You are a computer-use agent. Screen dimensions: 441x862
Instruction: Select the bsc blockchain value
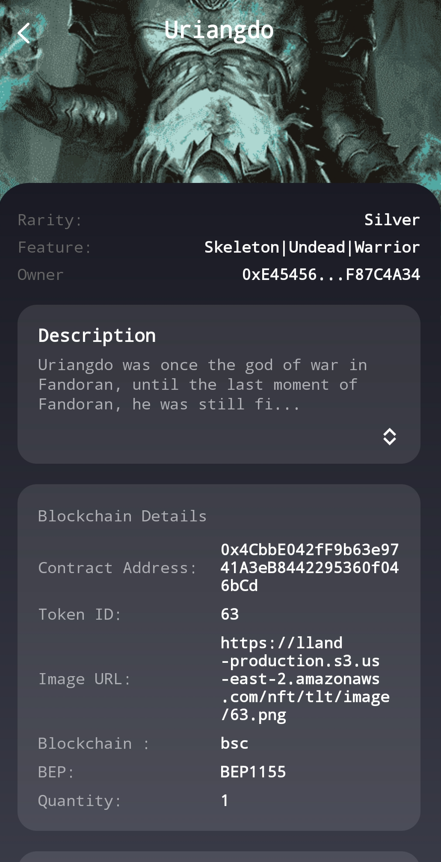point(234,744)
